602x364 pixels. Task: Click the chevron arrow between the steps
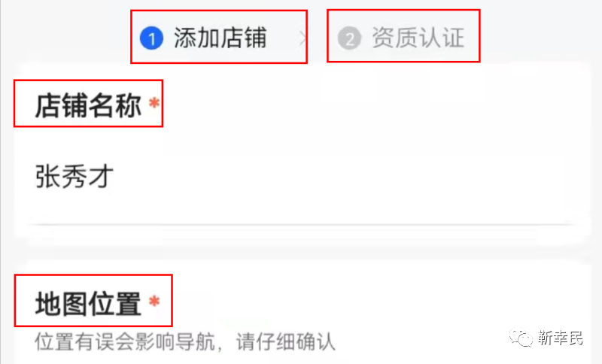pyautogui.click(x=303, y=38)
